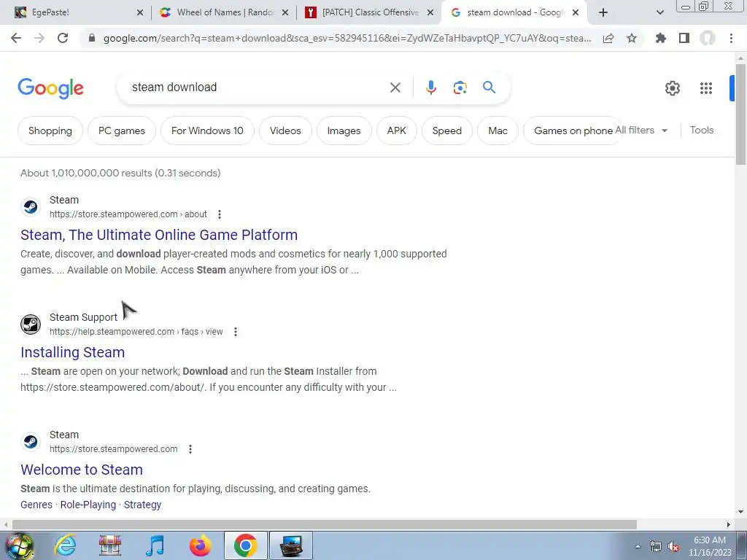Image resolution: width=747 pixels, height=560 pixels.
Task: Open the tab search chevron
Action: [659, 13]
